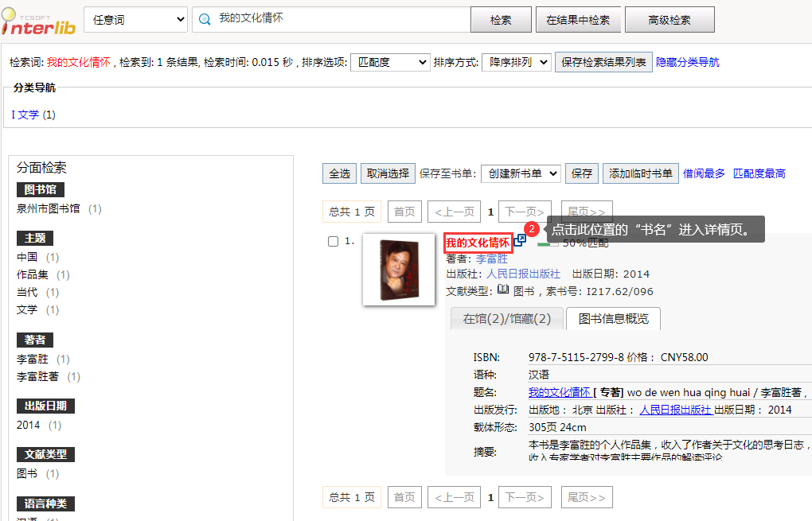The width and height of the screenshot is (812, 521).
Task: Select the 图书信息概览 tab
Action: pos(613,319)
